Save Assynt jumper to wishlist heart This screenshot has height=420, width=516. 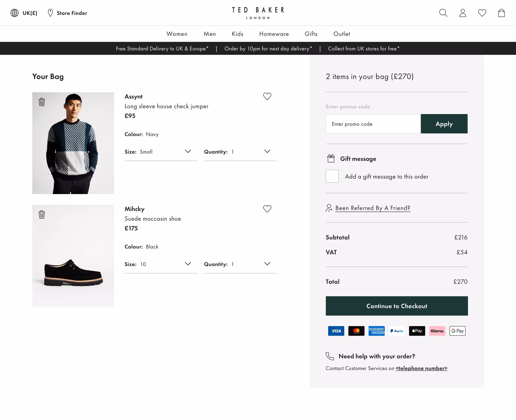[x=267, y=96]
